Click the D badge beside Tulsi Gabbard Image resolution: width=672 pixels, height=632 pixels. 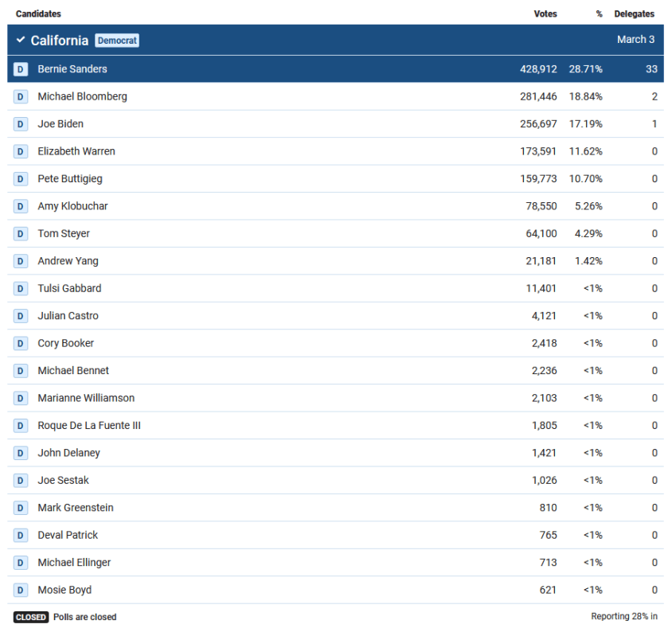pyautogui.click(x=19, y=288)
